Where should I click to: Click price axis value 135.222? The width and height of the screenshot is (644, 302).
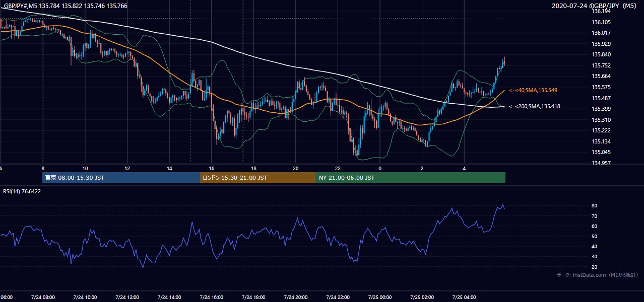tap(601, 130)
